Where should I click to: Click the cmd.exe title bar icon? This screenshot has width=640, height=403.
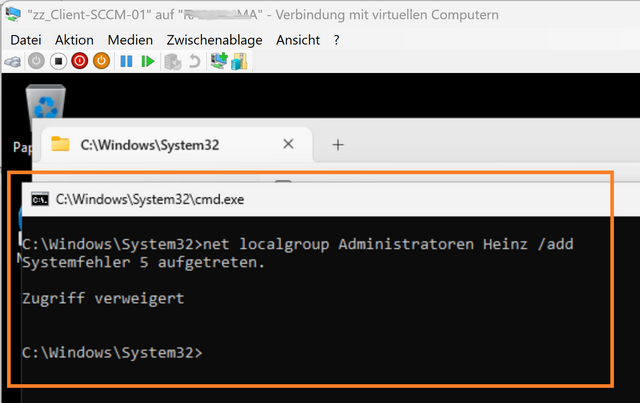pos(40,199)
